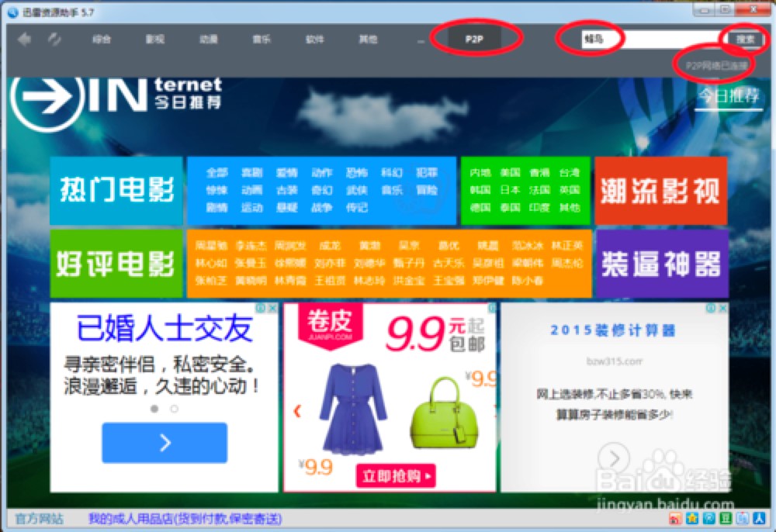Open the 热门电影 tile

pos(116,190)
